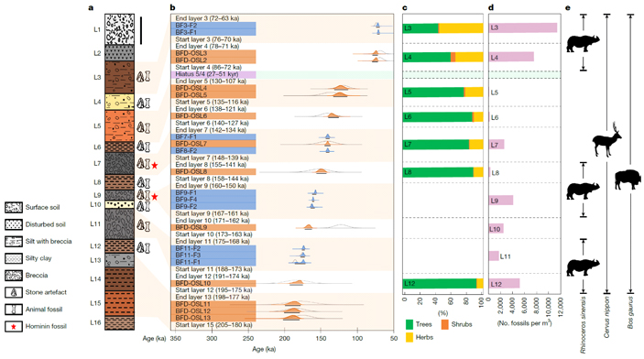Click the L11 breccia stratigraphy block
The image size is (644, 359).
(119, 223)
